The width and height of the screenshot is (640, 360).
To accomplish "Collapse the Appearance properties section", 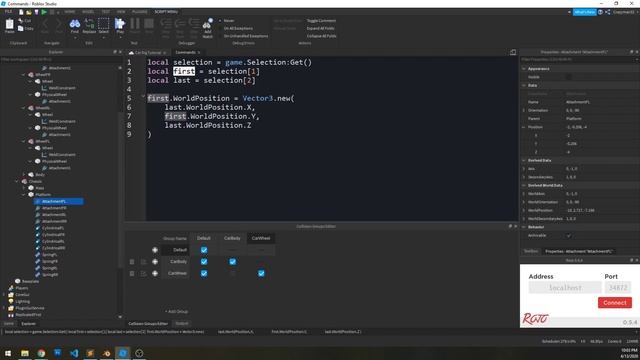I will 524,69.
